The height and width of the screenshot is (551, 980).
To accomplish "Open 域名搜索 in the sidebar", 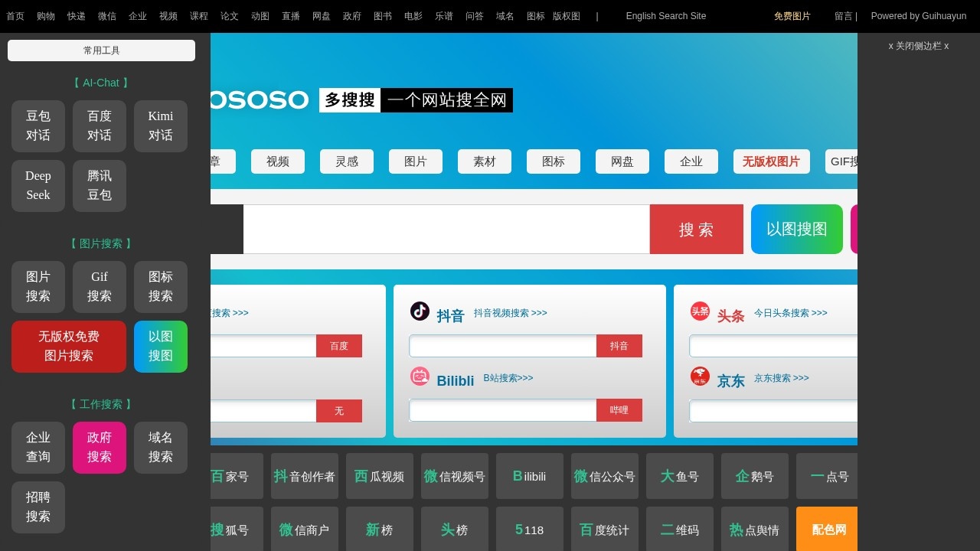I will click(x=161, y=448).
